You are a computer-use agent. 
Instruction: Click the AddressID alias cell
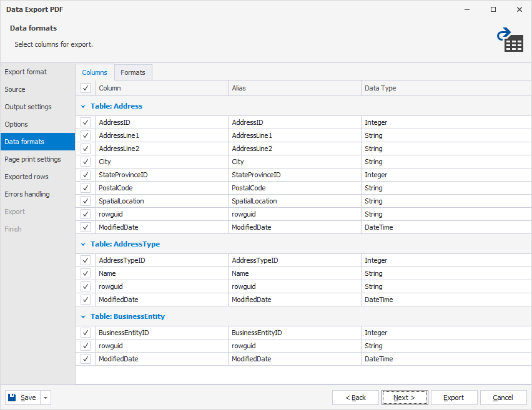(295, 122)
